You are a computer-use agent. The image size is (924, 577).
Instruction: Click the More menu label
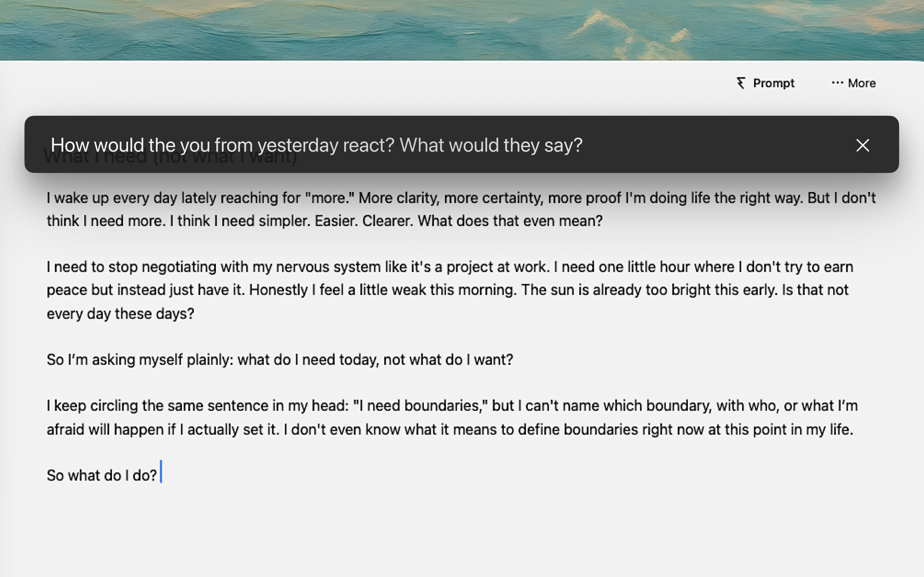coord(862,83)
